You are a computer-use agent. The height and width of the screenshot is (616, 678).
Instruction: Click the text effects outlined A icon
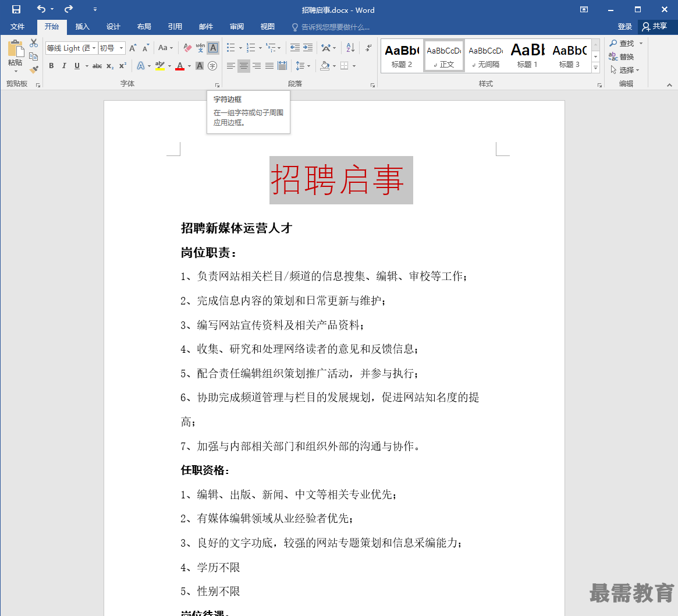(x=141, y=66)
